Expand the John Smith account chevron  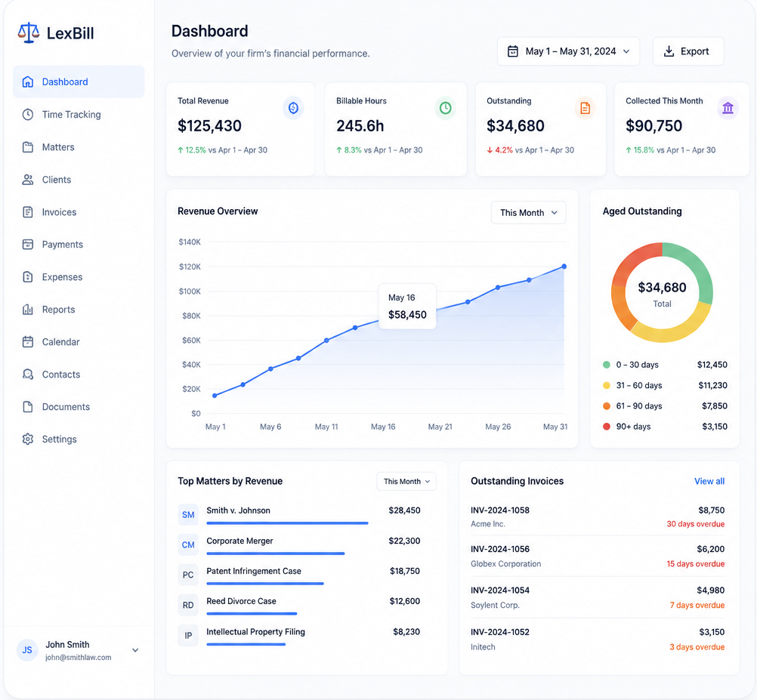136,650
